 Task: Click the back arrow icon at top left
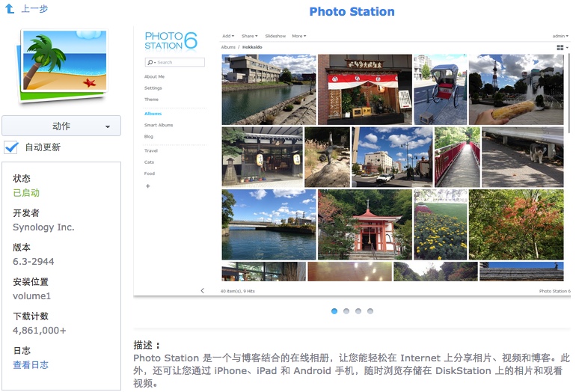point(10,9)
